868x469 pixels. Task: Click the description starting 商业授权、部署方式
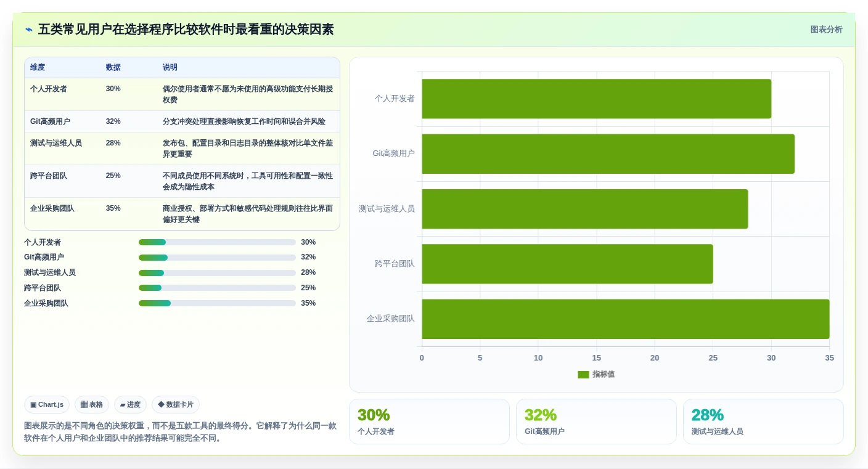pyautogui.click(x=248, y=214)
